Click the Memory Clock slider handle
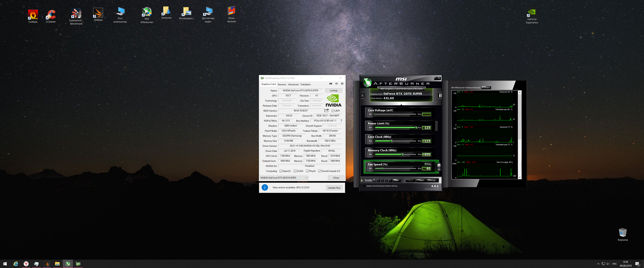The width and height of the screenshot is (644, 268). coord(402,154)
